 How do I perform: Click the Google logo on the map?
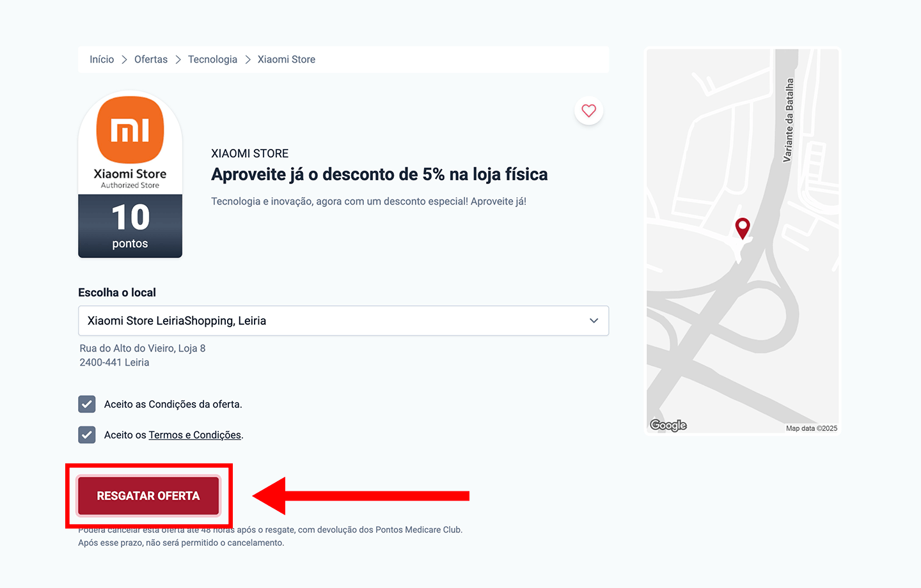pos(668,424)
